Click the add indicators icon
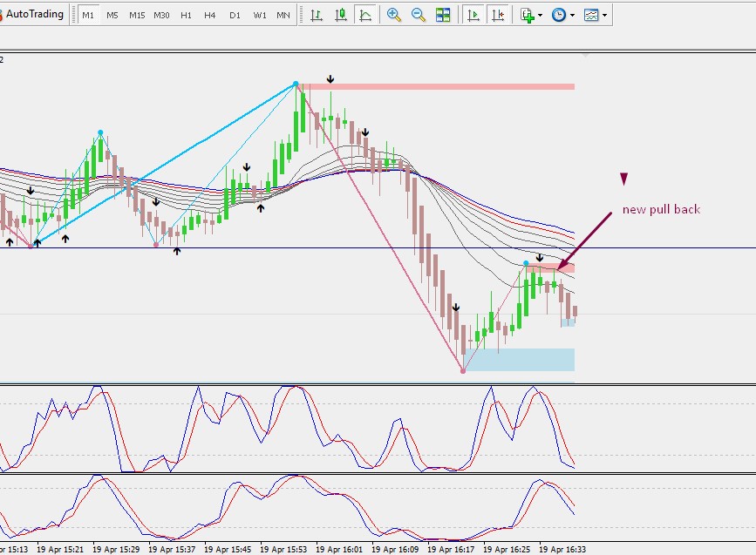 (528, 15)
